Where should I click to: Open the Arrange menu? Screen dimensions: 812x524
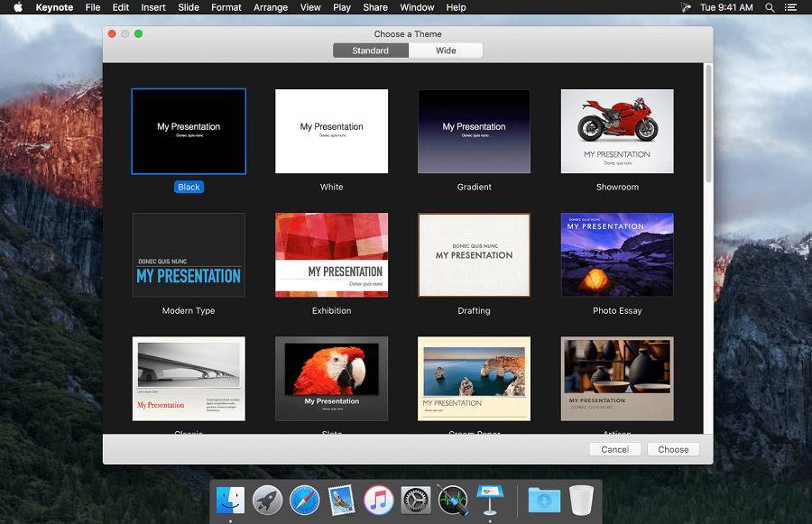[x=271, y=7]
